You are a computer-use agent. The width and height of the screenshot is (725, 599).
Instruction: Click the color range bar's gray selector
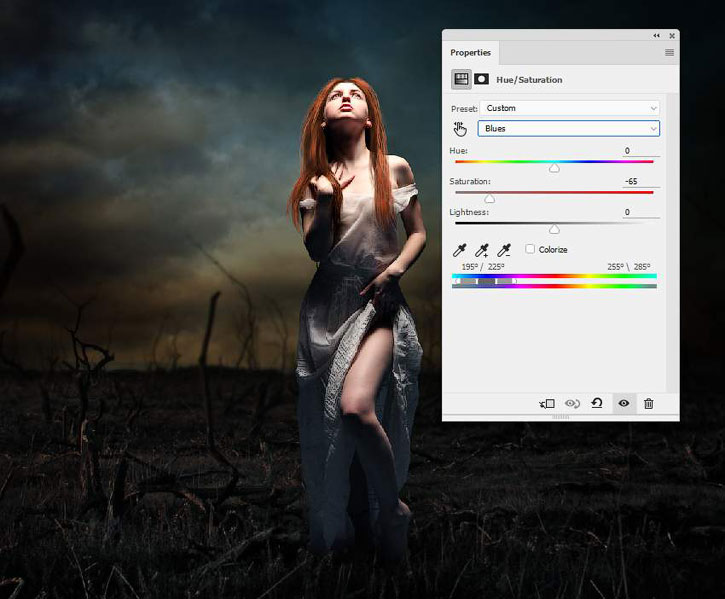click(486, 281)
